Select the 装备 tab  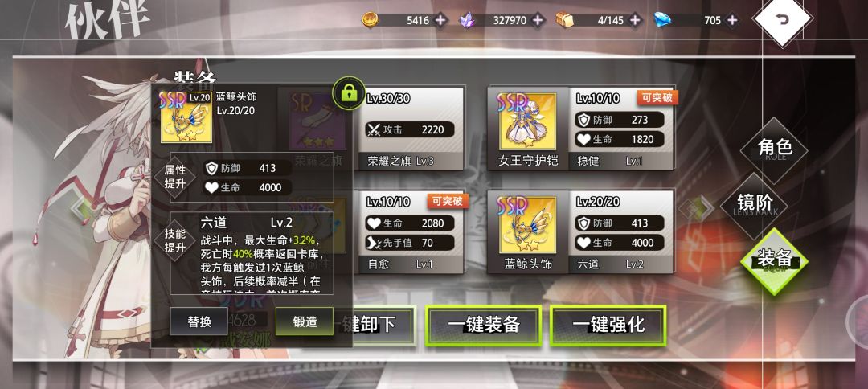tap(774, 259)
